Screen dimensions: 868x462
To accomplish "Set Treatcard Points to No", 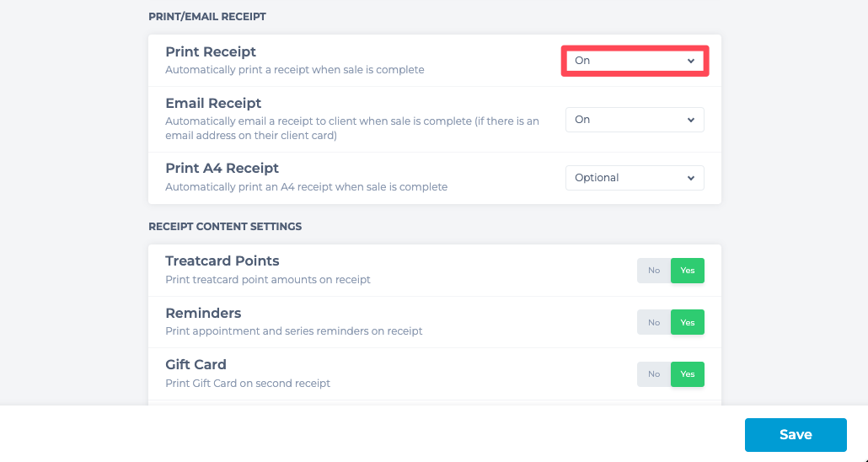I will [x=654, y=271].
